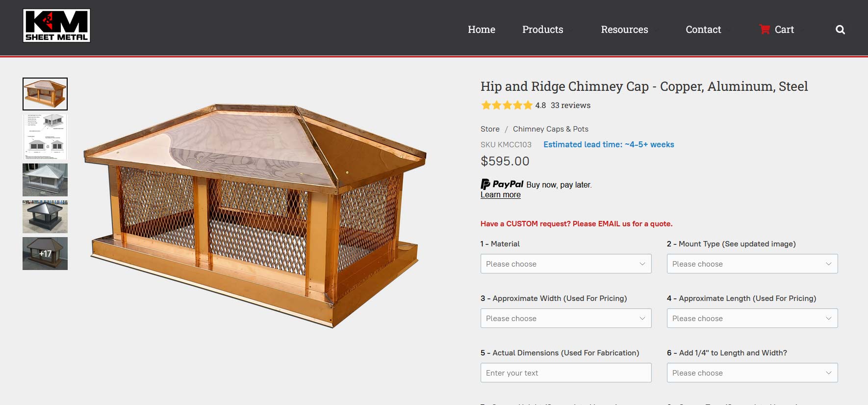
Task: Open the search magnifier icon
Action: [x=840, y=29]
